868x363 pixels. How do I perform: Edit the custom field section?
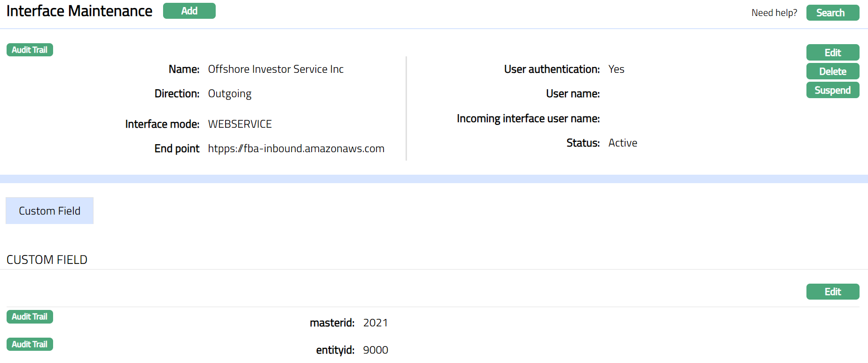[832, 292]
